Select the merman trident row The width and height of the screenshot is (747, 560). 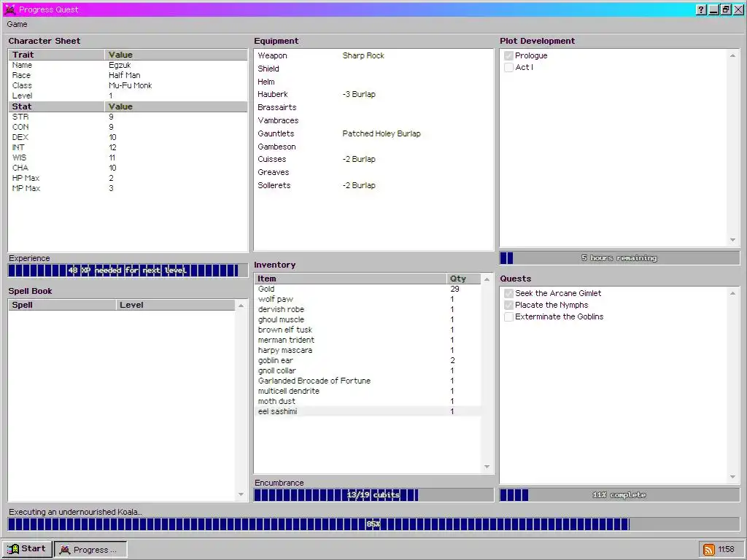[x=368, y=340]
